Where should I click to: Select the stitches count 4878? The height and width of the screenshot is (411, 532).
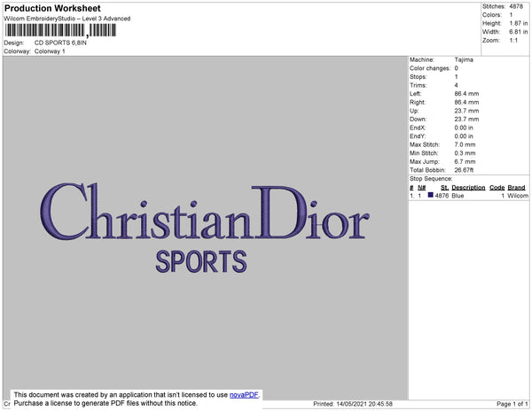516,6
